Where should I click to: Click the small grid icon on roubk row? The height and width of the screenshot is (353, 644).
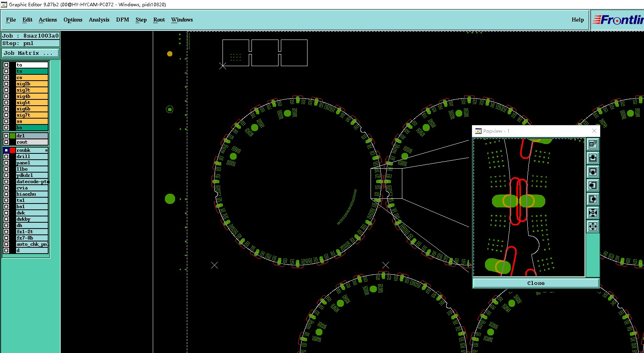[46, 150]
